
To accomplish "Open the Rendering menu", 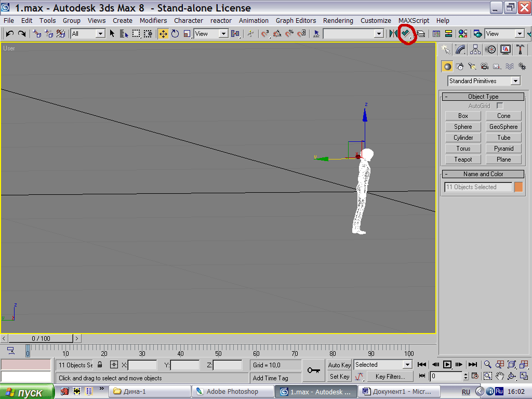I will tap(338, 21).
